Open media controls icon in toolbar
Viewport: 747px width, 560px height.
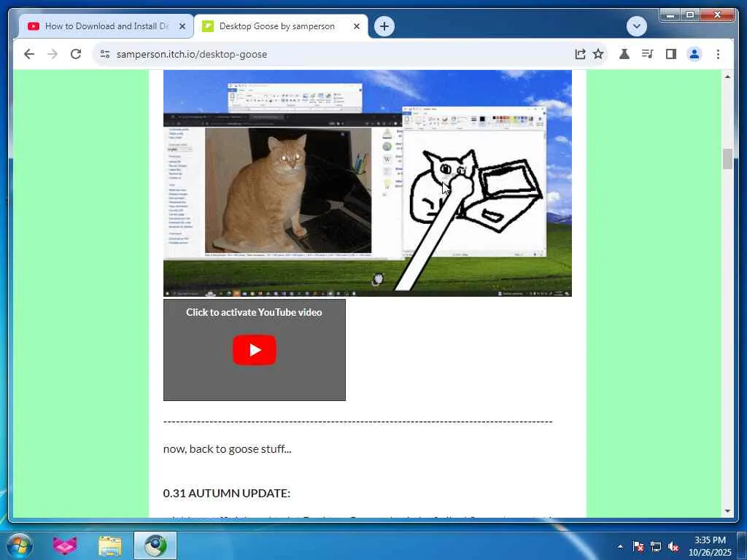pos(648,54)
